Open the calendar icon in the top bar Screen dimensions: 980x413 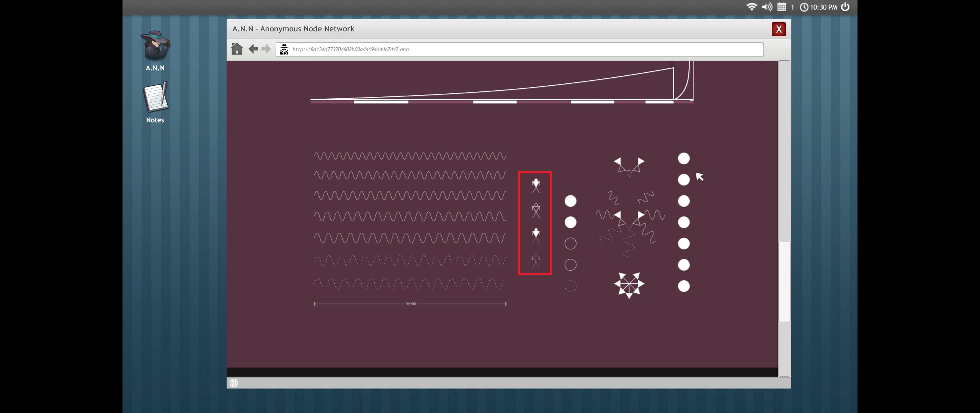[x=782, y=7]
